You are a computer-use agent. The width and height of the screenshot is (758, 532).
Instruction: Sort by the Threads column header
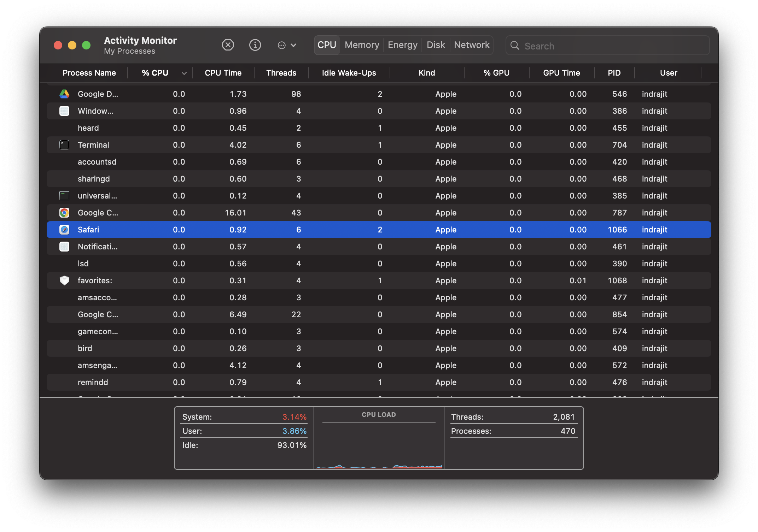pyautogui.click(x=281, y=73)
